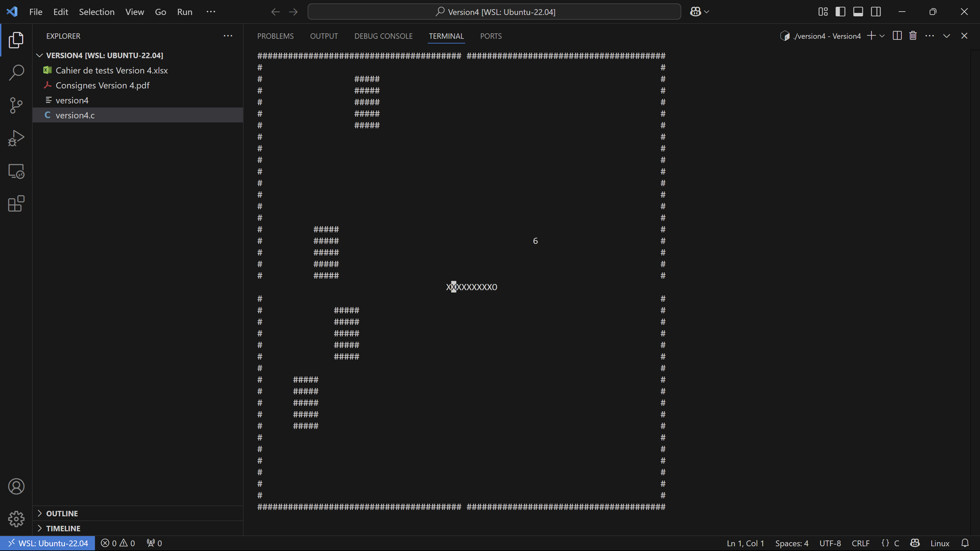The height and width of the screenshot is (551, 980).
Task: Open the Selection menu
Action: coord(97,11)
